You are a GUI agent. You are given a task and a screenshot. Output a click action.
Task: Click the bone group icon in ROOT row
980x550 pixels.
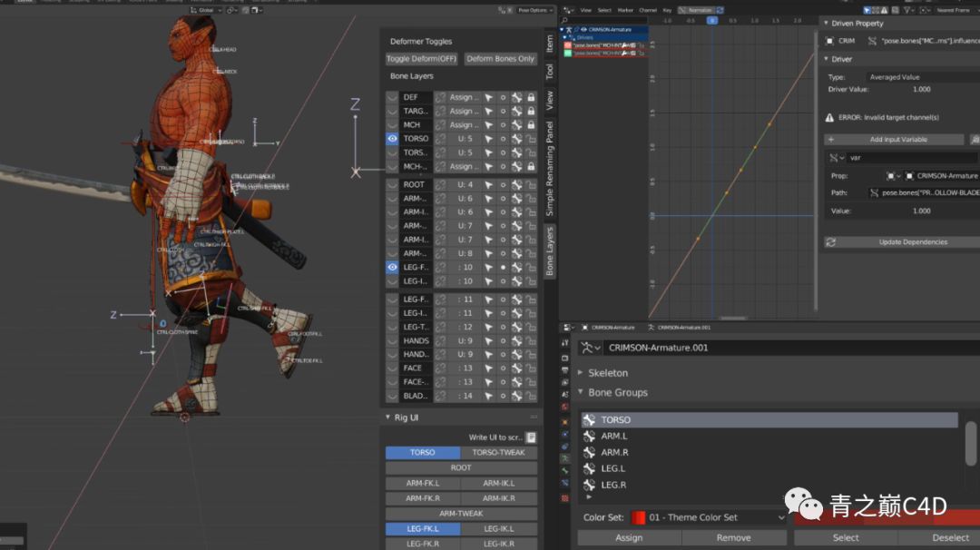517,185
